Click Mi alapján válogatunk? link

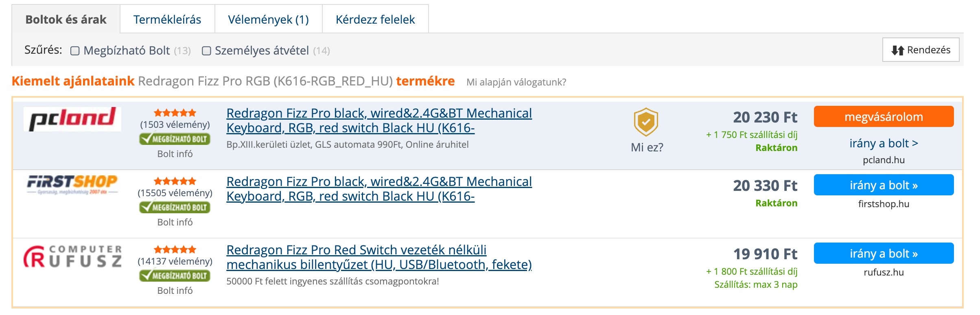pyautogui.click(x=516, y=82)
